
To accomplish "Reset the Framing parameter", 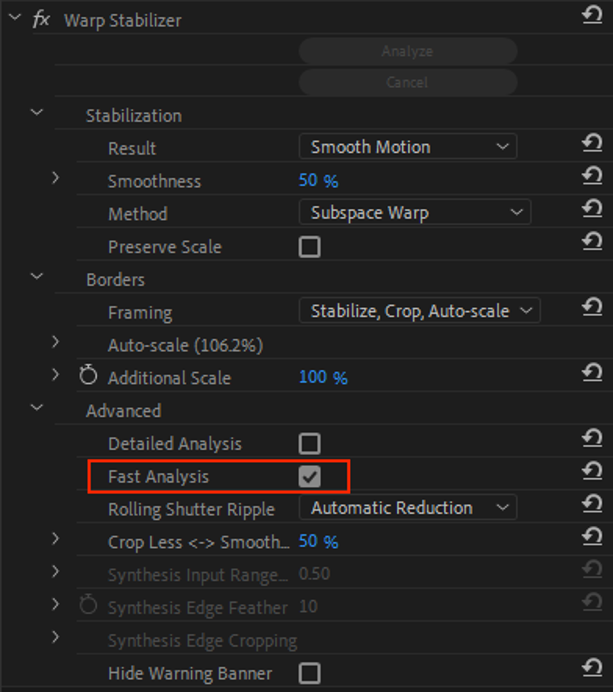I will (x=592, y=307).
